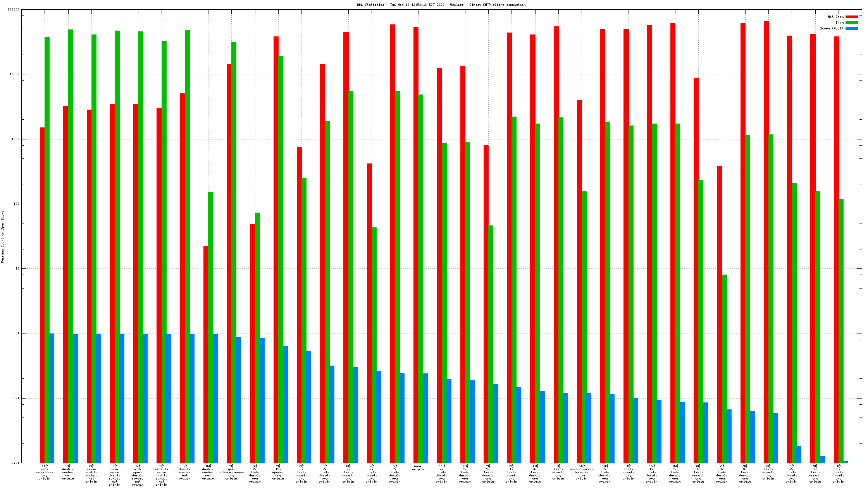Click the 100000 y-axis tick label

click(14, 9)
